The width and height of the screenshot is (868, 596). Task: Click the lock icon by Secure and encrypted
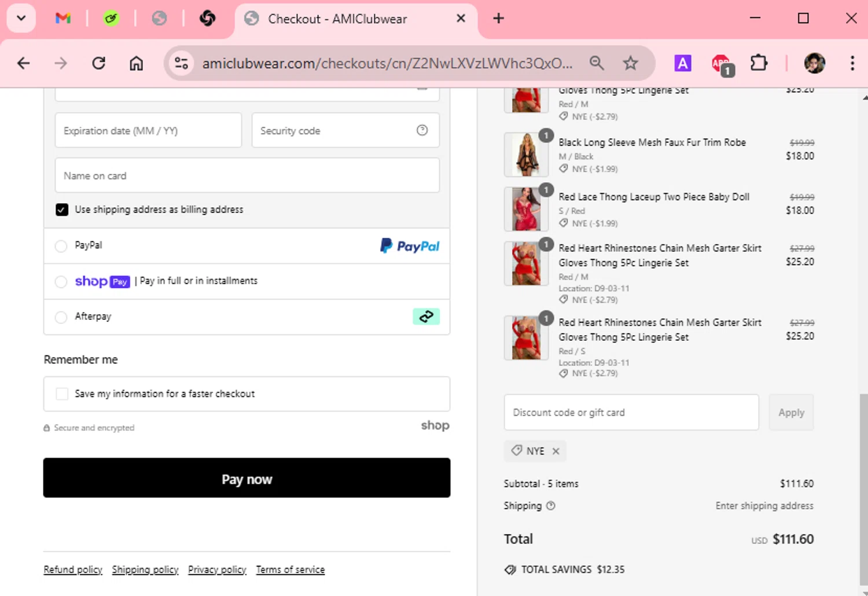click(x=47, y=428)
